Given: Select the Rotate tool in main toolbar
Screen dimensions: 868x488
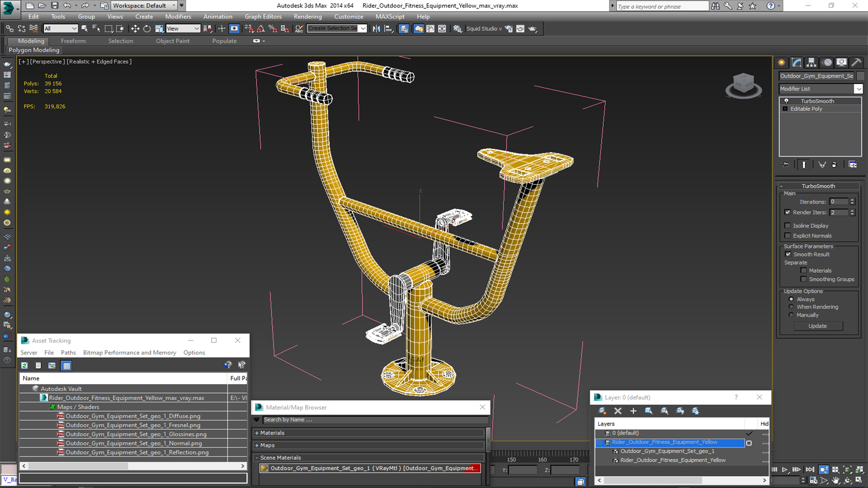Looking at the screenshot, I should click(147, 28).
